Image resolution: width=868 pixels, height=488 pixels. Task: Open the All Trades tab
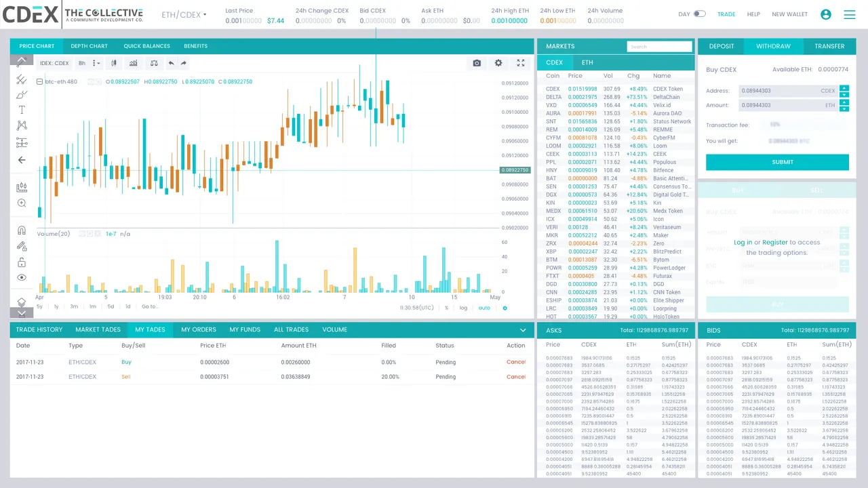coord(291,329)
